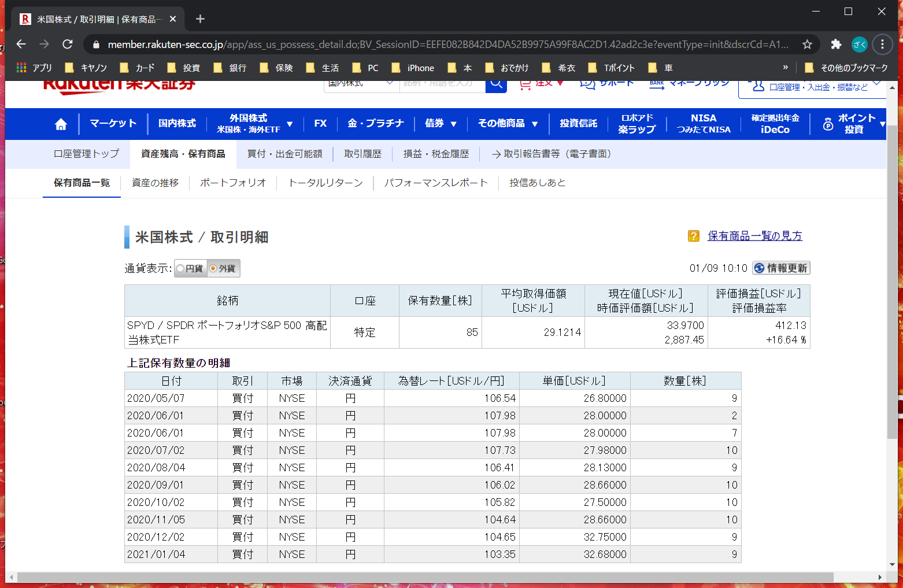Click the 口座管理・入出金・振替など account box

tap(812, 87)
